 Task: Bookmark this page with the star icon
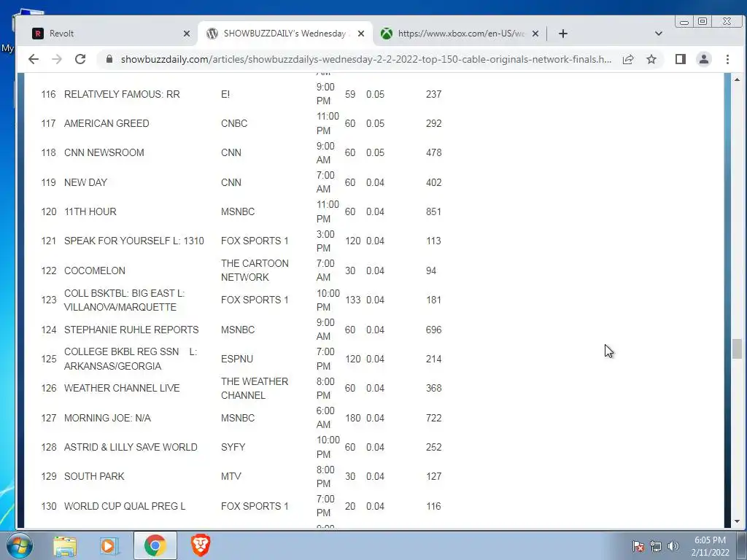coord(651,59)
